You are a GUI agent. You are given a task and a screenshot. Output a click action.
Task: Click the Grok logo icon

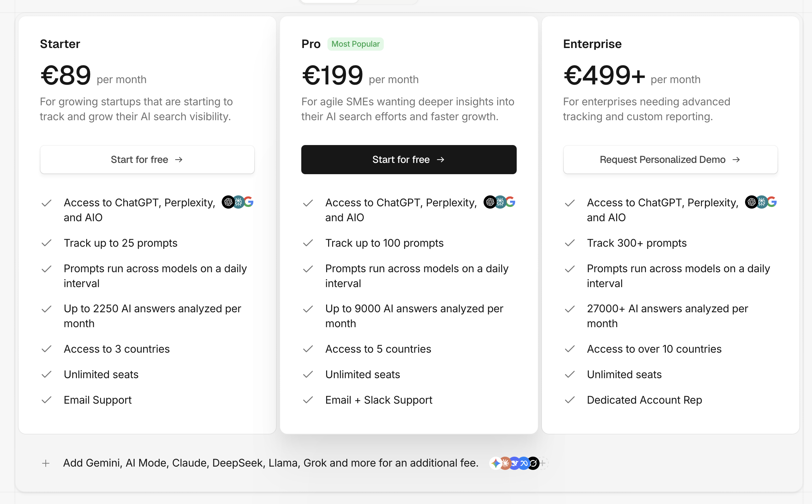tap(533, 463)
